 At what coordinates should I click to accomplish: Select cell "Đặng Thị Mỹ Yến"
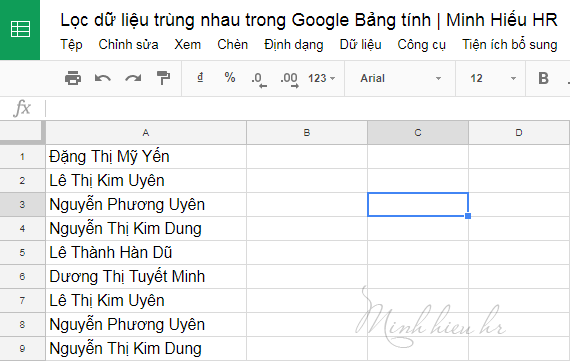[146, 157]
